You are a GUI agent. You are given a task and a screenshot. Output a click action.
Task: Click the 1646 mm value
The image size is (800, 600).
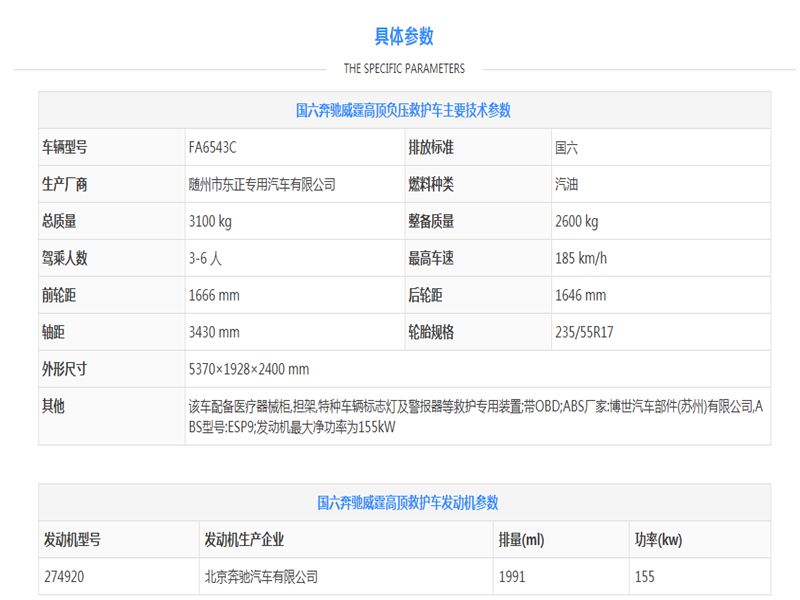[x=581, y=295]
